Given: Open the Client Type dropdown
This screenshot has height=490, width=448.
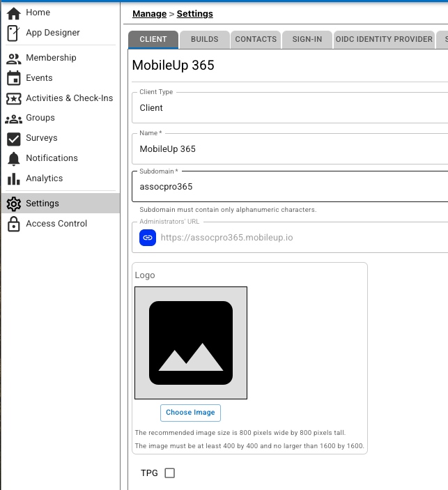Looking at the screenshot, I should pyautogui.click(x=289, y=108).
